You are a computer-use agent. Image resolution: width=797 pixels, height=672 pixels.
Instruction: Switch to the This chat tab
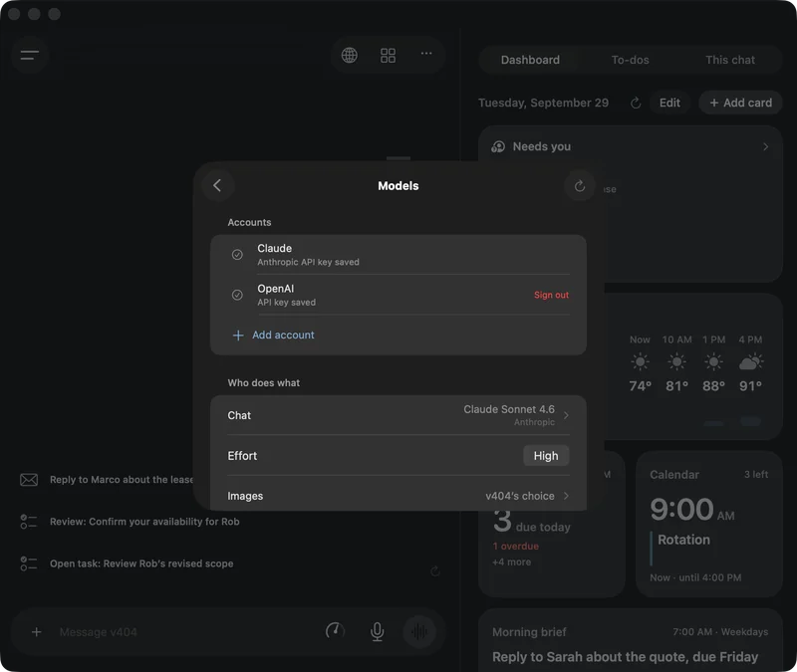[x=730, y=60]
